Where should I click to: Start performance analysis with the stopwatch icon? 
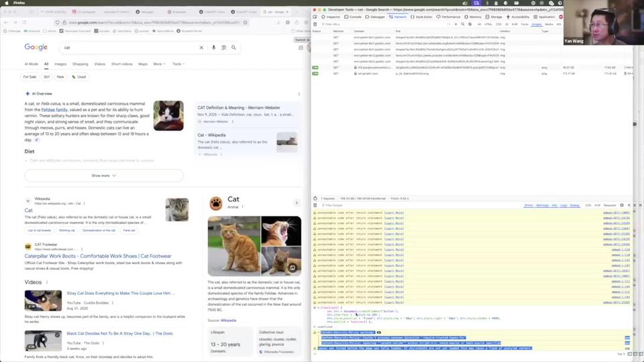(315, 198)
